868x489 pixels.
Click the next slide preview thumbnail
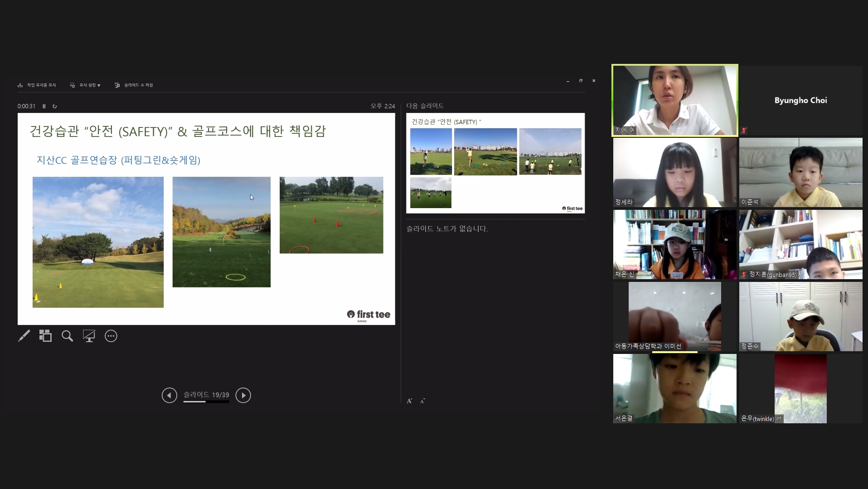pos(495,163)
